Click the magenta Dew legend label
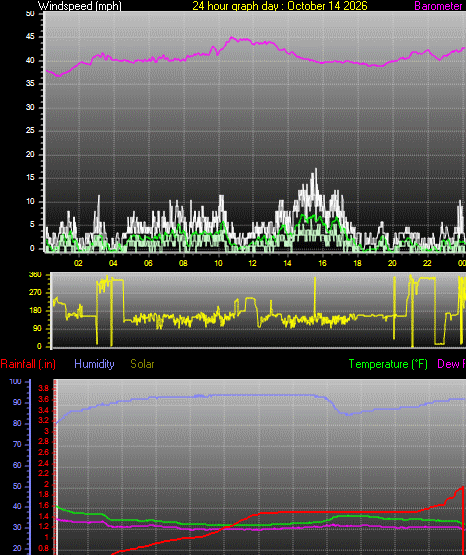The height and width of the screenshot is (555, 466). pos(451,364)
